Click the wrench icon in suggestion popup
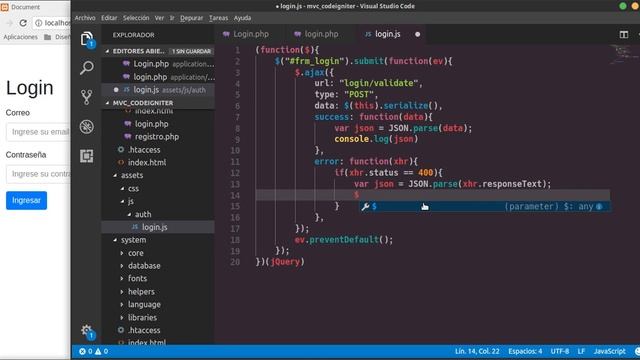Screen dimensions: 640x360 365,207
